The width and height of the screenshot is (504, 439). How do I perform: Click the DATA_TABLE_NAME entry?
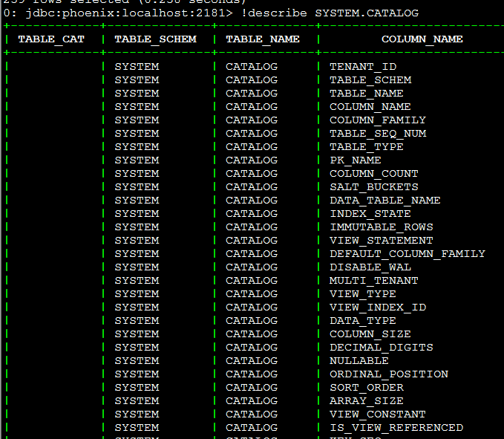pos(385,201)
